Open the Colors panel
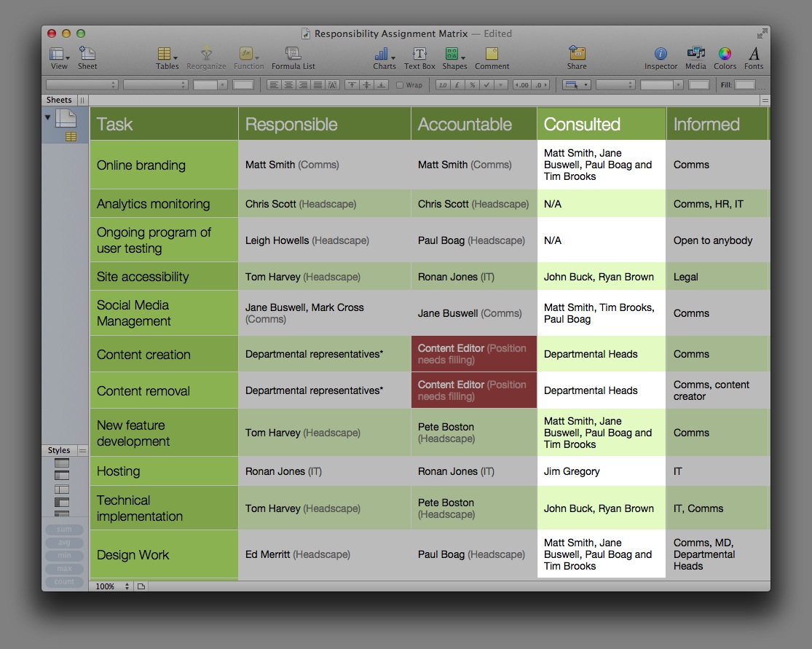The height and width of the screenshot is (649, 812). tap(725, 58)
